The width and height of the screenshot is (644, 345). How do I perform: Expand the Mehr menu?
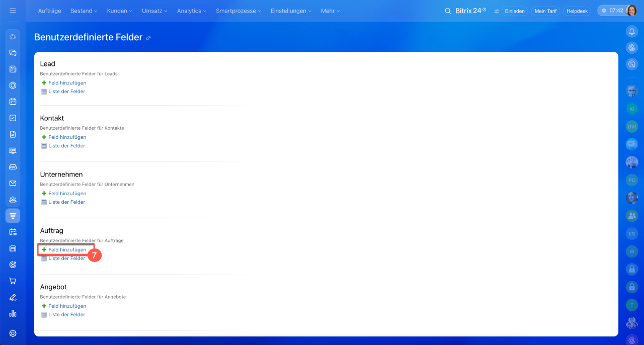coord(331,11)
